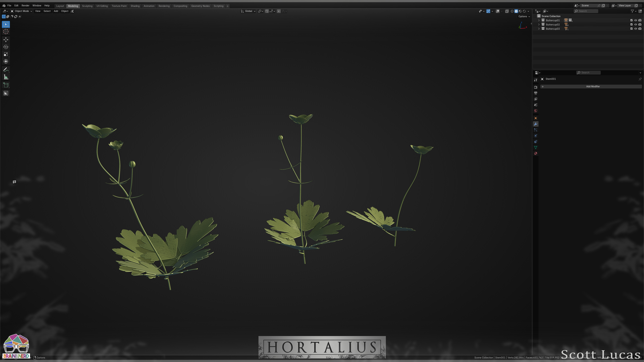This screenshot has height=362, width=644.
Task: Switch to Geometry Nodes workspace tab
Action: pyautogui.click(x=200, y=6)
